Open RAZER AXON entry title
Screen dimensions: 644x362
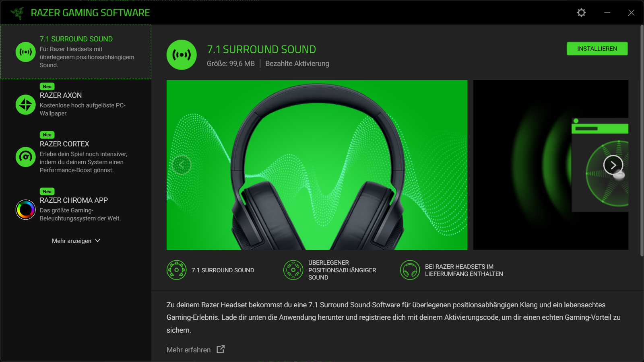tap(61, 95)
